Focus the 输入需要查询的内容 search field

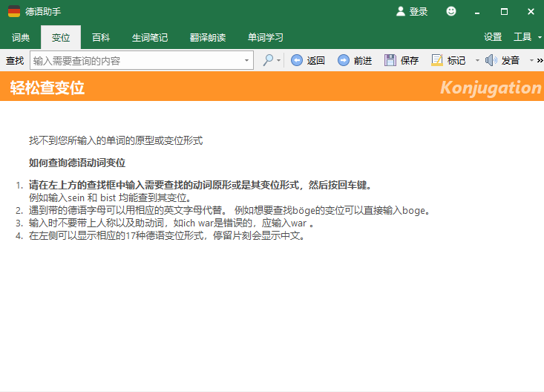coord(137,60)
